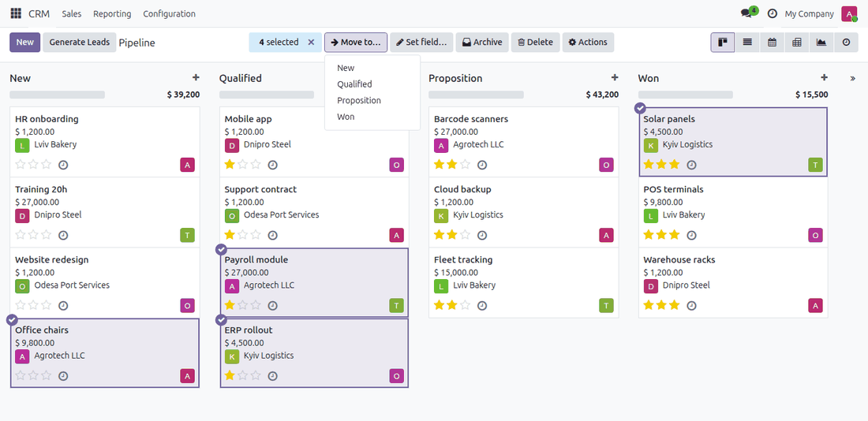The image size is (868, 421).
Task: Open activity clock on Mobile app card
Action: pyautogui.click(x=272, y=165)
